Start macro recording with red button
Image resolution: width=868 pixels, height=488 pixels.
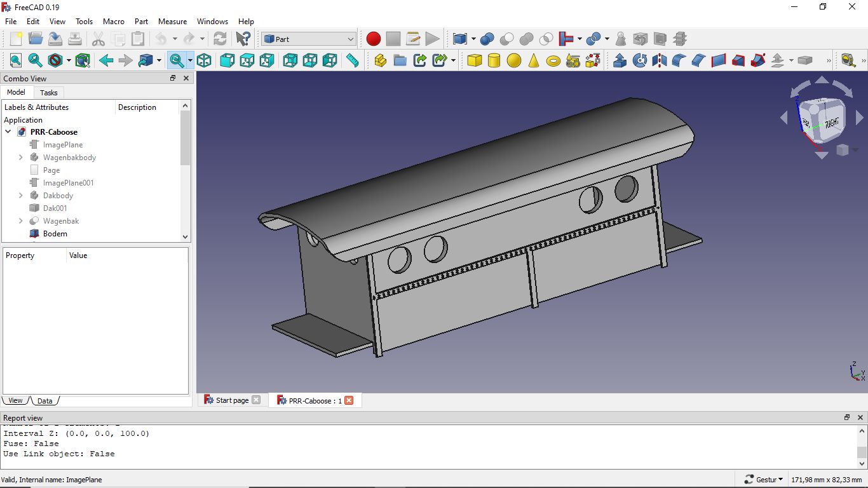374,39
